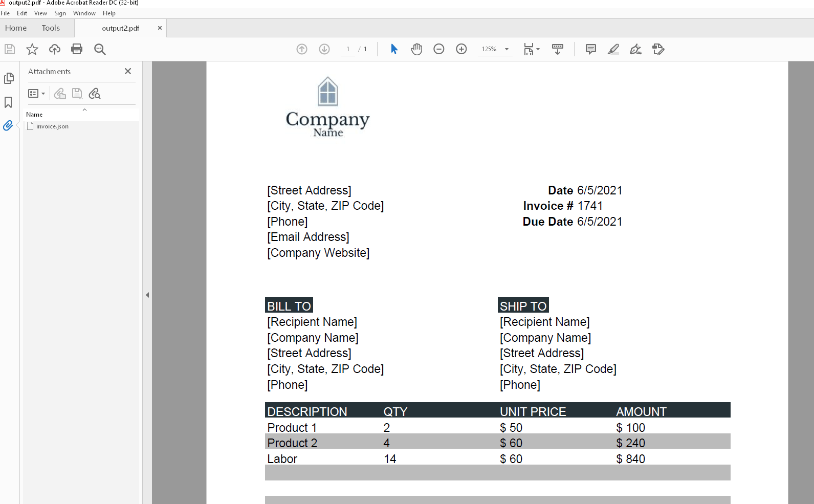
Task: Click the AMOUNT column header
Action: click(641, 411)
